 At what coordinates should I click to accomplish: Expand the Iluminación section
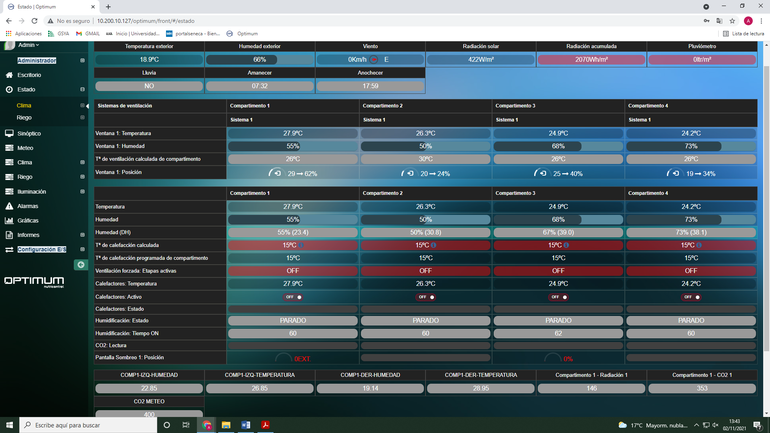click(82, 191)
